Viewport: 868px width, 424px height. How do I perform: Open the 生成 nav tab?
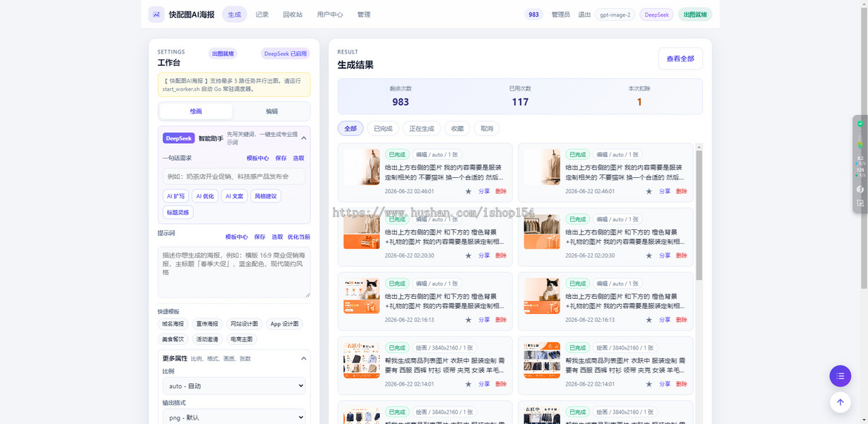pos(234,14)
